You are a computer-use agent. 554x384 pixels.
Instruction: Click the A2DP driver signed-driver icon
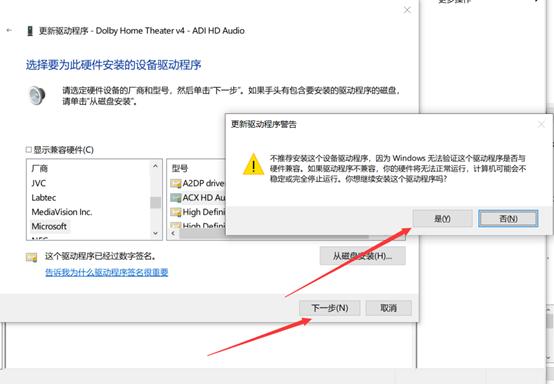coord(175,183)
